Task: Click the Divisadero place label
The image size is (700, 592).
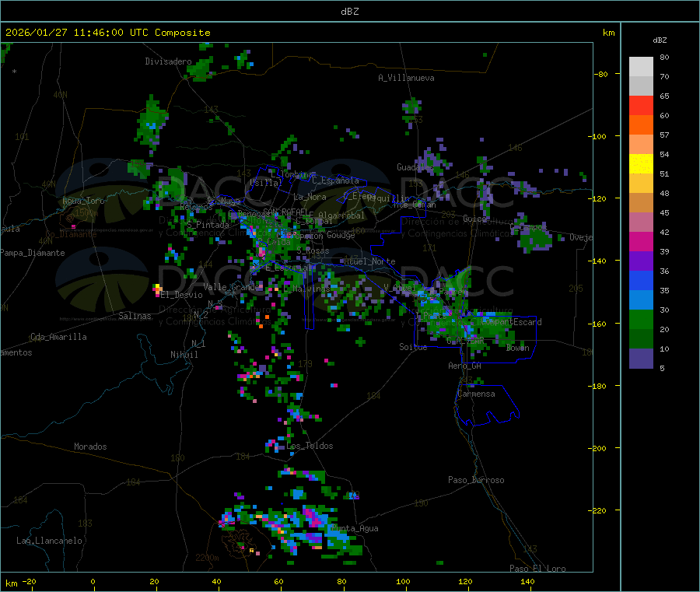Action: pos(168,61)
